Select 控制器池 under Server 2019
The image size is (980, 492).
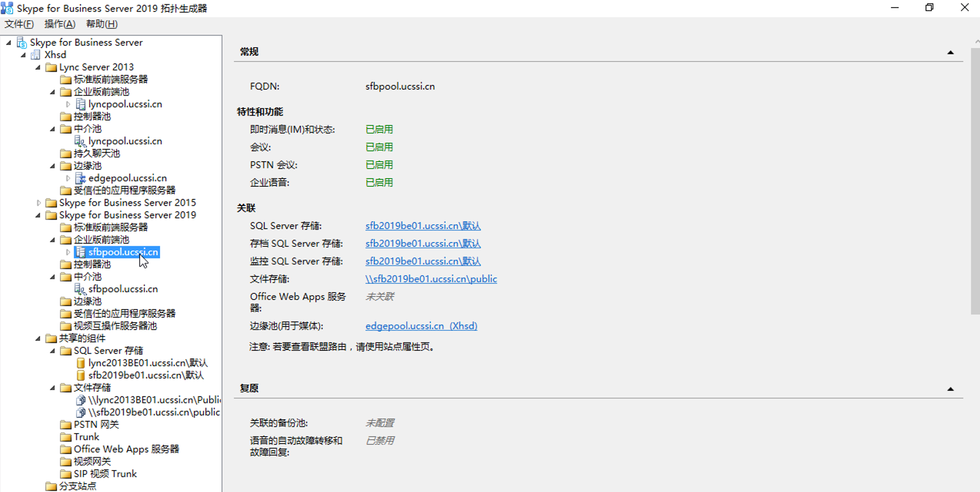tap(92, 264)
